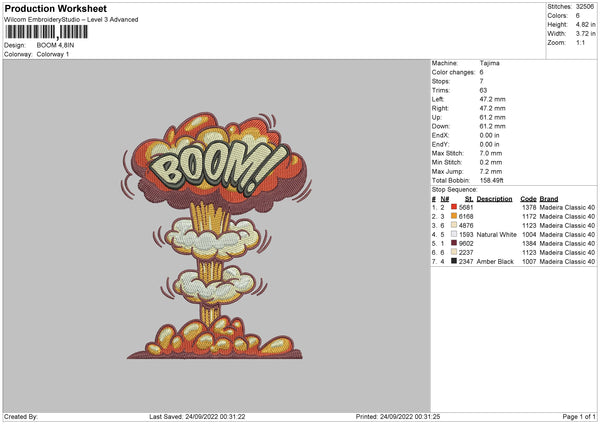The width and height of the screenshot is (600, 424).
Task: Click the cream swatch for thread 4876
Action: 454,225
